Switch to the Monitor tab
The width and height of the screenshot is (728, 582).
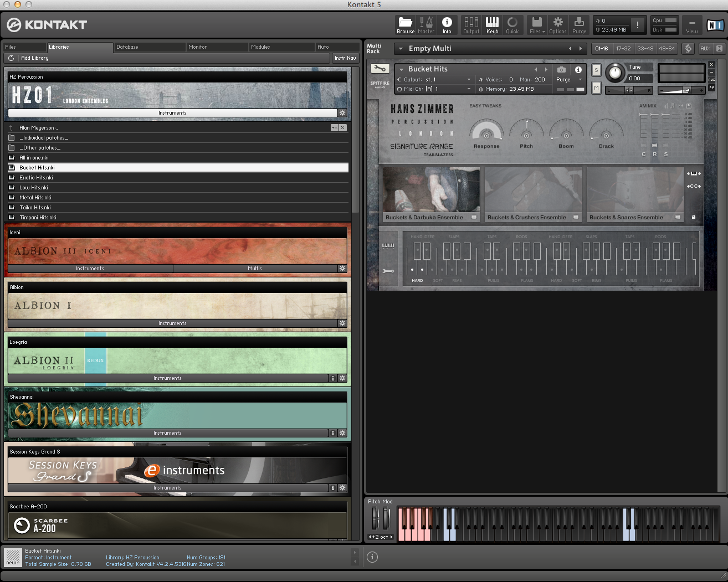coord(217,47)
